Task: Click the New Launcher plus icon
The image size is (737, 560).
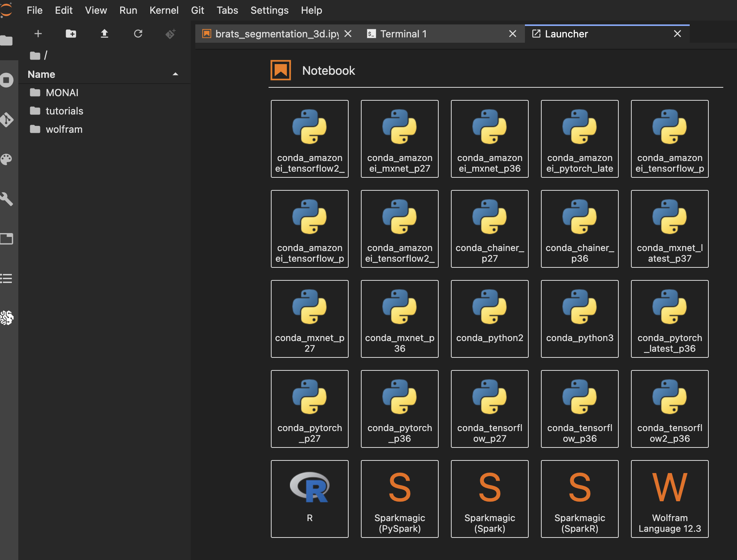Action: (38, 34)
